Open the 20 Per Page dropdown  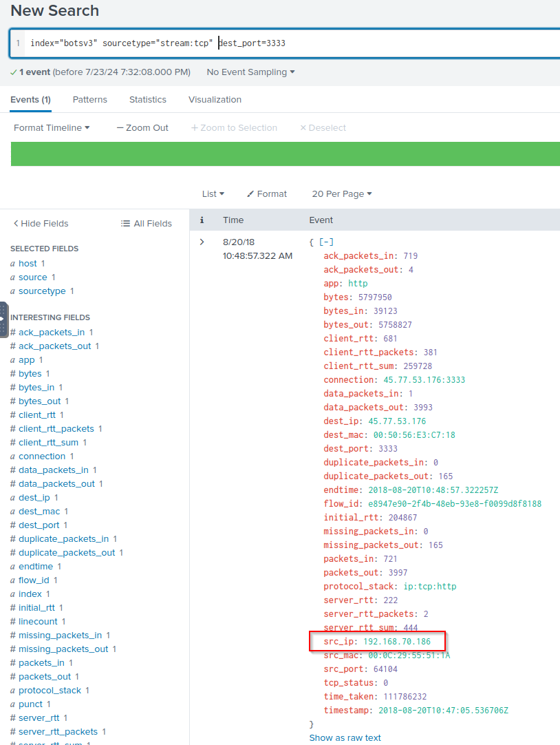coord(341,193)
